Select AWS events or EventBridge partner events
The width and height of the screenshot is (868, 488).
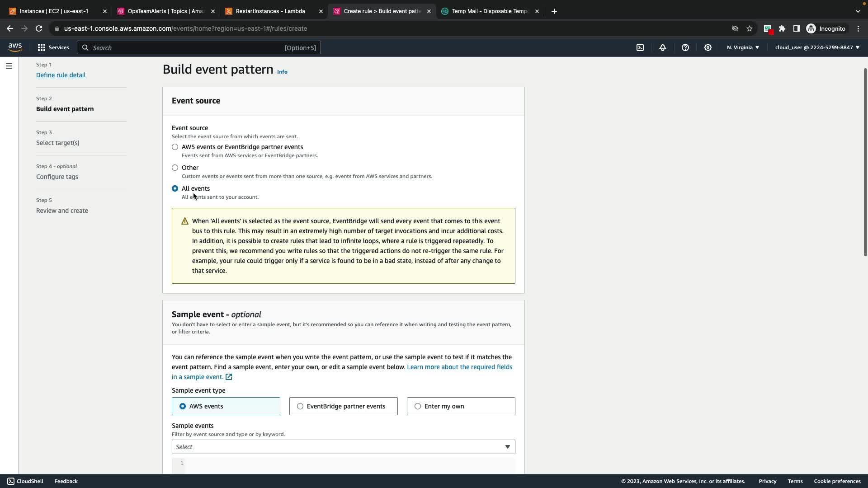coord(175,147)
